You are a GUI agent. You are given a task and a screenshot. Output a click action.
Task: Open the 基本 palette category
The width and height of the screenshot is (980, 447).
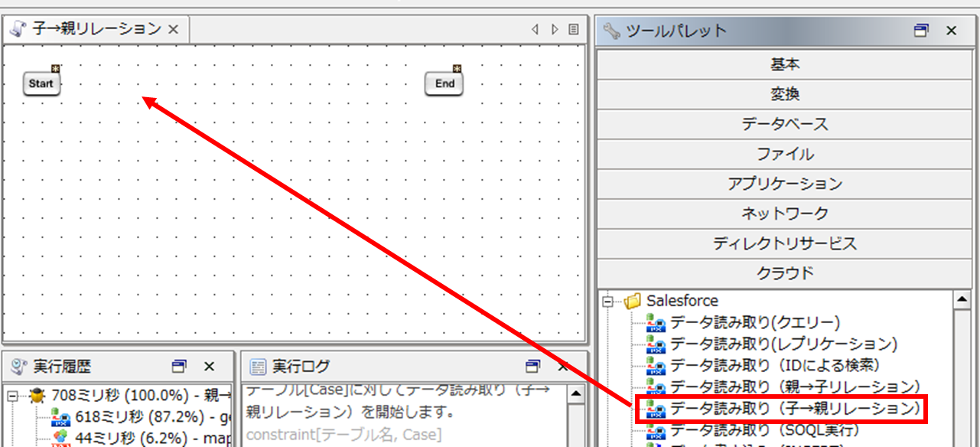coord(784,64)
